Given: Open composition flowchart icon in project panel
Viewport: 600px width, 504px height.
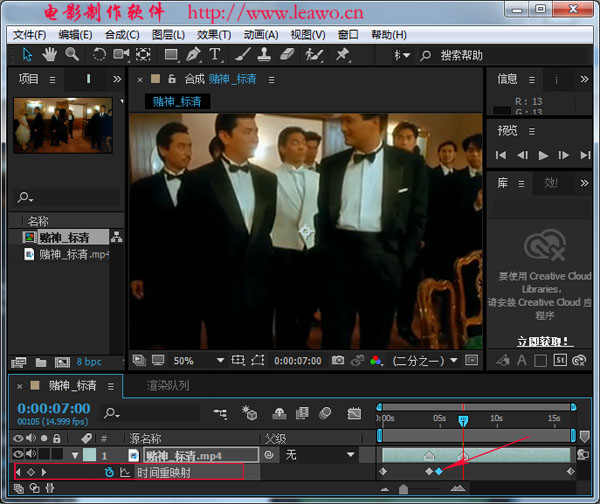Looking at the screenshot, I should tap(116, 237).
